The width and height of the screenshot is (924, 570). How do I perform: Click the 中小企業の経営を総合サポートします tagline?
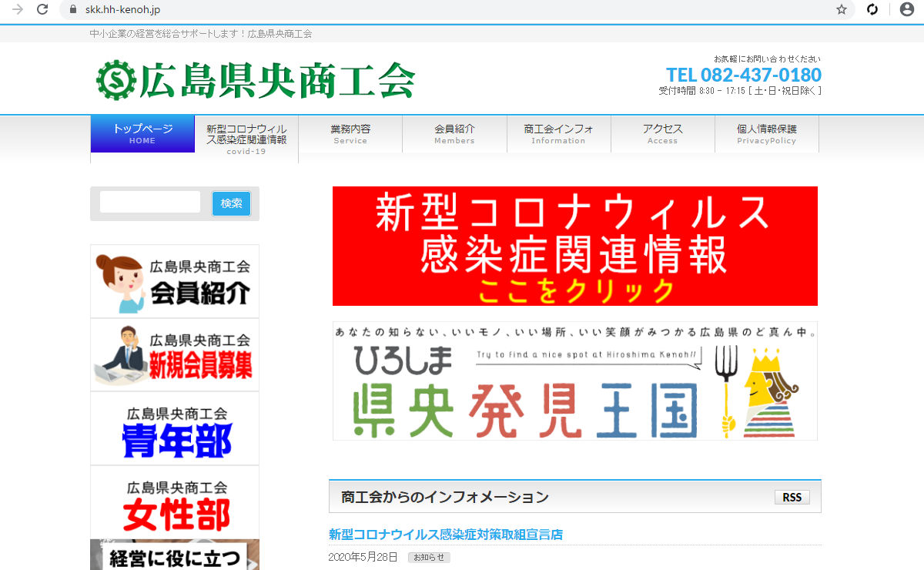pyautogui.click(x=200, y=34)
